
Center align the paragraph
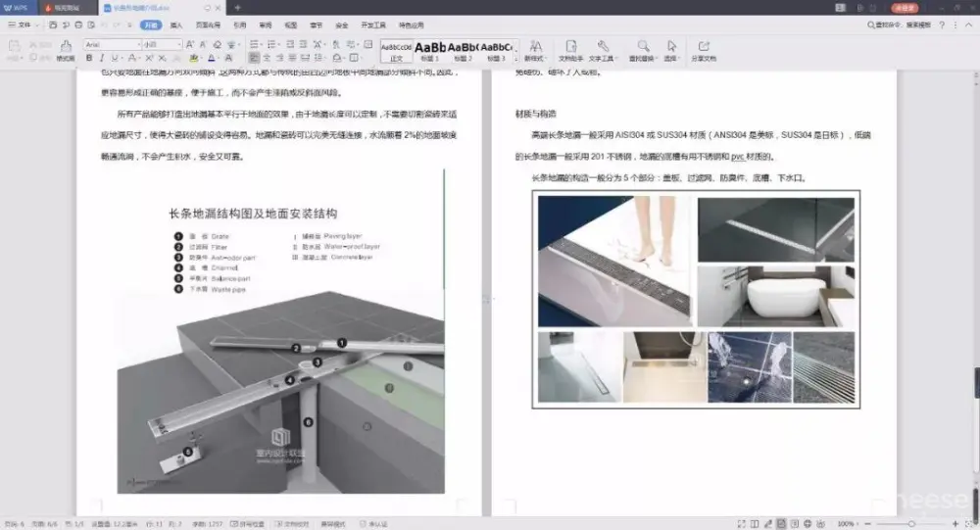coord(267,58)
